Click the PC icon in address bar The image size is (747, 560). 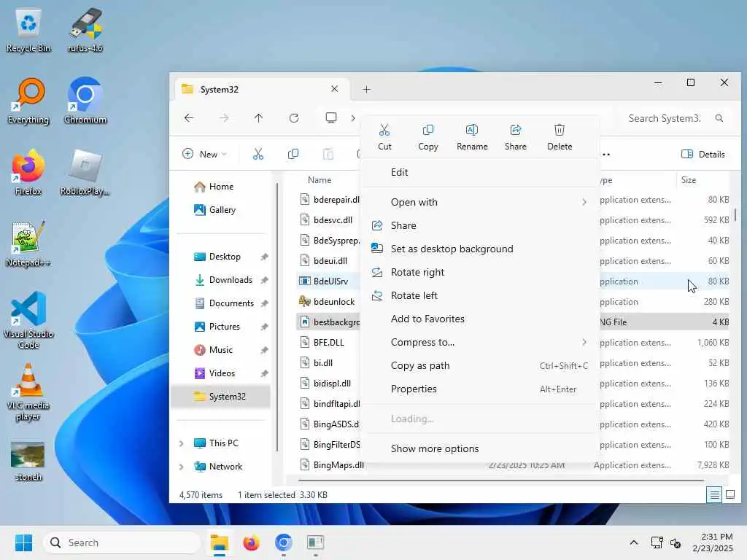(x=330, y=117)
